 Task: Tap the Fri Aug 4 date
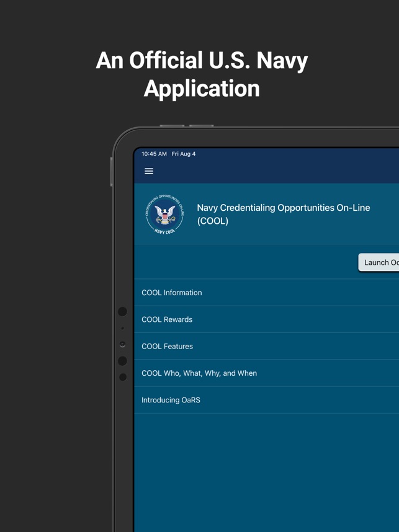tap(184, 154)
